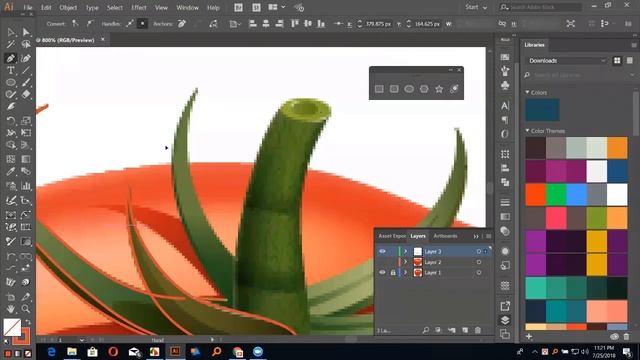Click the dark blue Colors swatch
The height and width of the screenshot is (360, 640).
[542, 110]
